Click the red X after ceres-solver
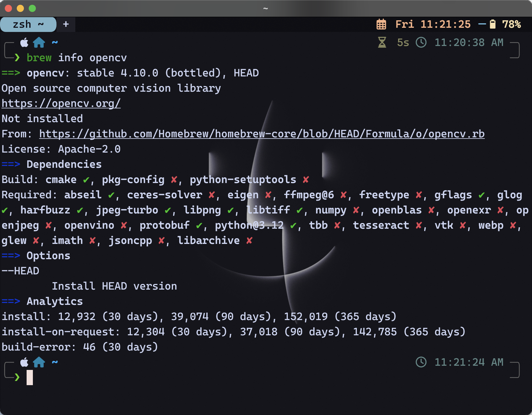532x415 pixels. (x=212, y=195)
